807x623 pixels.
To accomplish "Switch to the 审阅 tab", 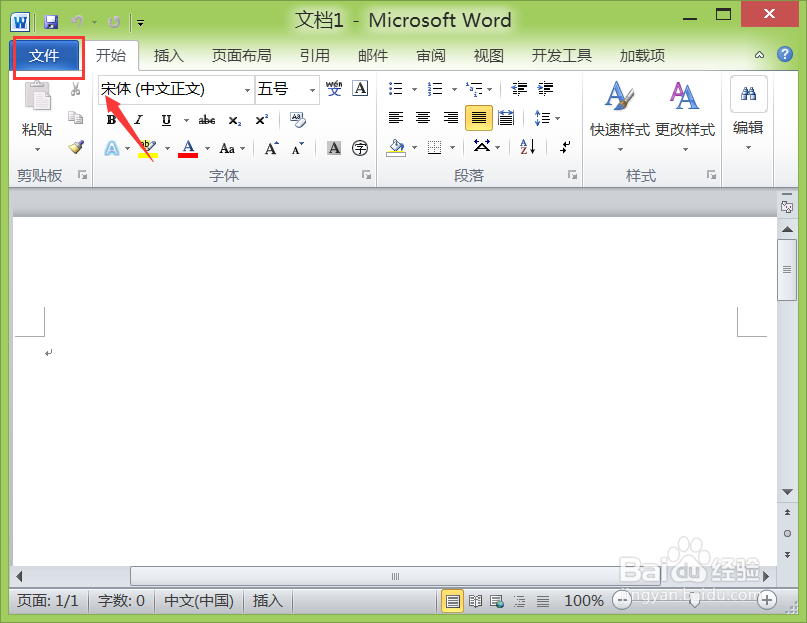I will 431,55.
